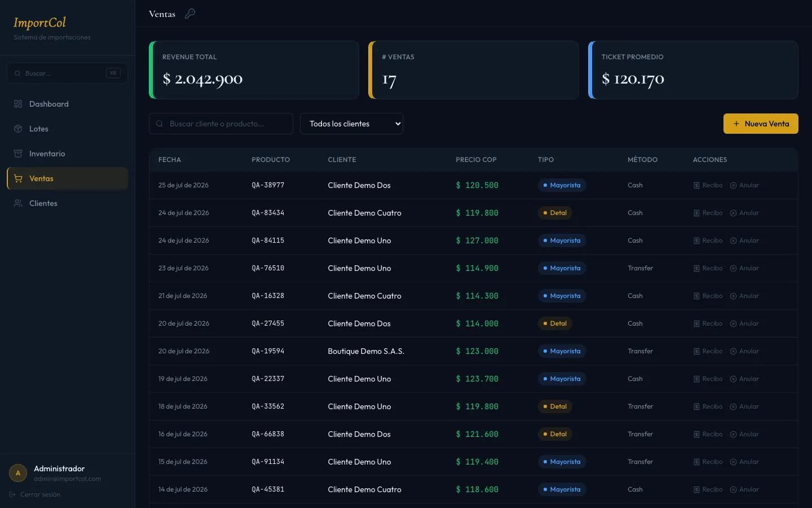The height and width of the screenshot is (508, 812).
Task: Click the Detal badge for QA-83434
Action: 555,213
